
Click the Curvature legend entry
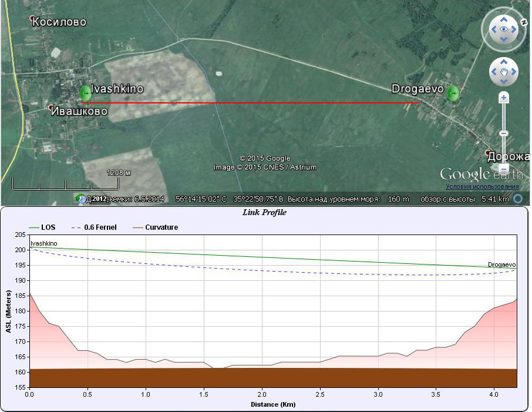click(155, 227)
